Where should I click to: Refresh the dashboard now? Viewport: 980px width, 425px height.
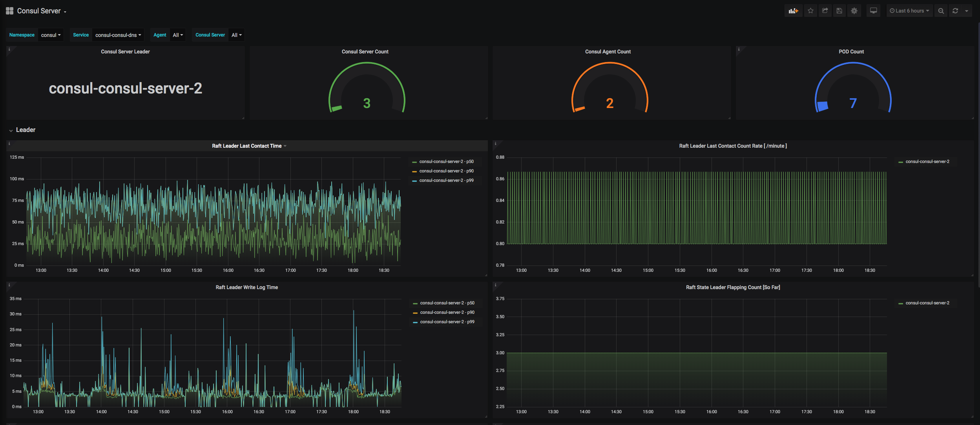[x=955, y=11]
